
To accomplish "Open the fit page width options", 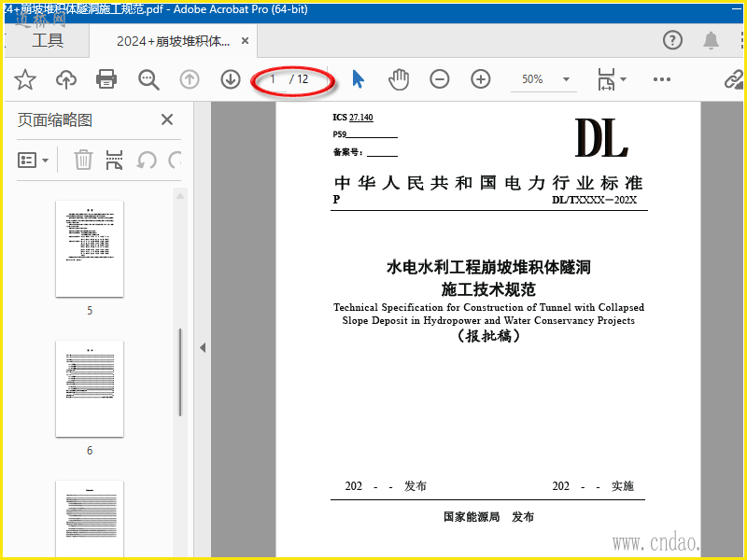I will [612, 79].
